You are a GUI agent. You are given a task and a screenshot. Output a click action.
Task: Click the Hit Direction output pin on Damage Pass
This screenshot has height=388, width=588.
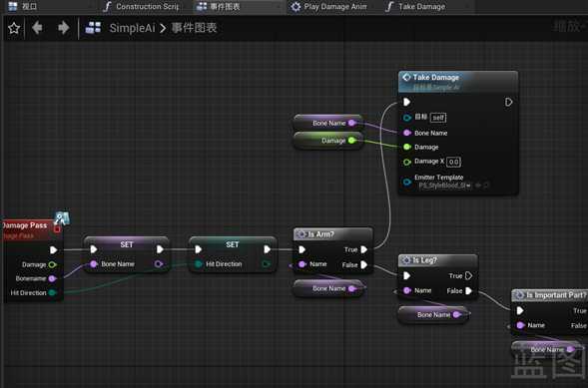[x=53, y=293]
